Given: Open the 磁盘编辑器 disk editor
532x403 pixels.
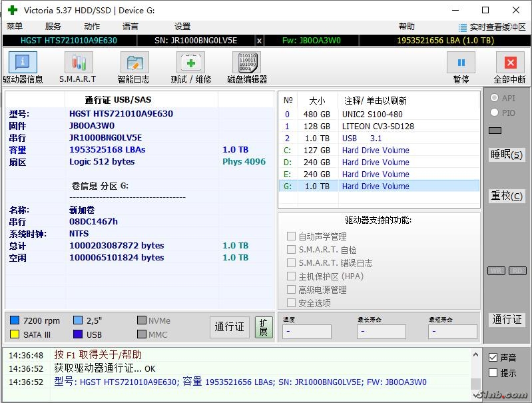Looking at the screenshot, I should pyautogui.click(x=247, y=67).
